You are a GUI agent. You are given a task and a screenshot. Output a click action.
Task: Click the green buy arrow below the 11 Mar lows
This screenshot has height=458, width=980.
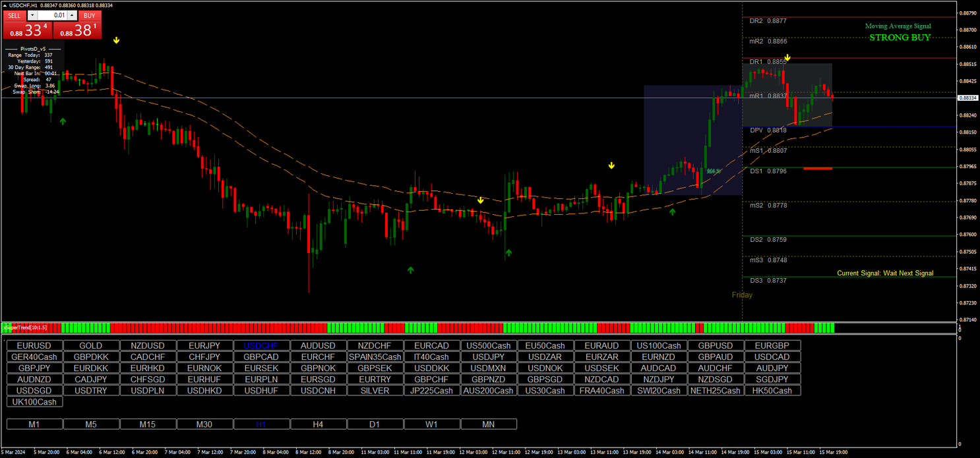click(410, 270)
